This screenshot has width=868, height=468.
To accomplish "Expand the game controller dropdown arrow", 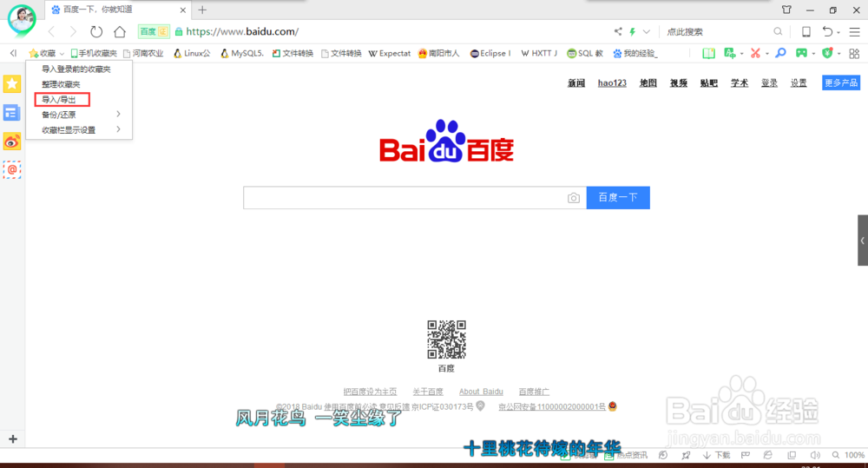I will (813, 54).
